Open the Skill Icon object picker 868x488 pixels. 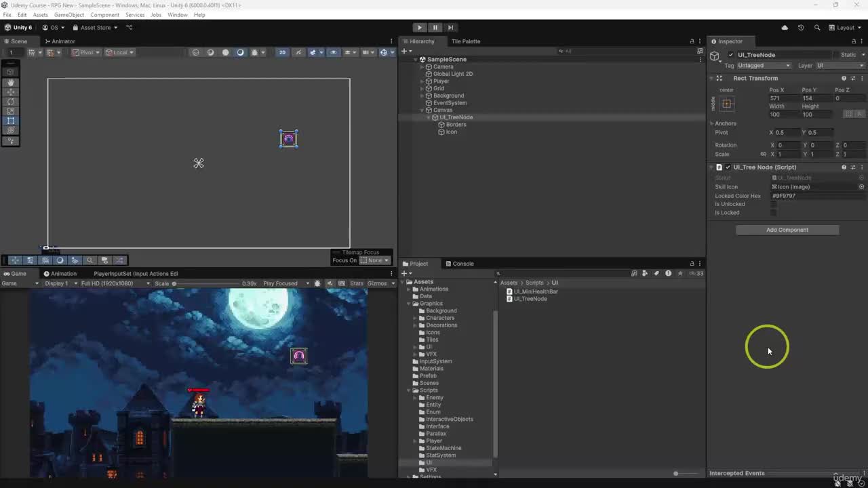(x=861, y=187)
